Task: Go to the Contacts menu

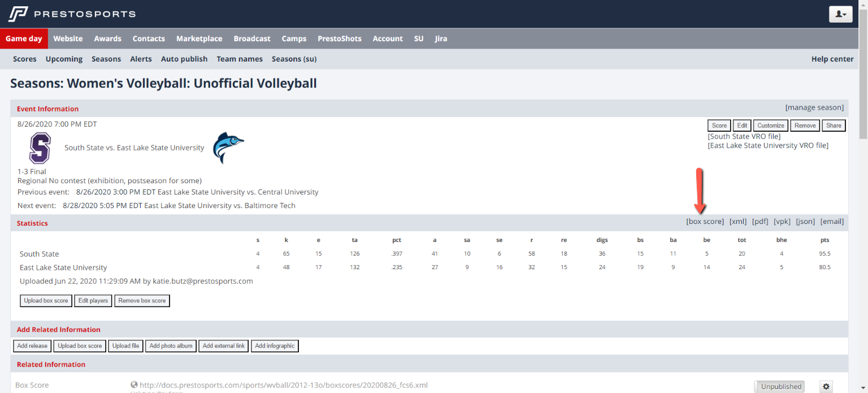Action: pyautogui.click(x=149, y=38)
